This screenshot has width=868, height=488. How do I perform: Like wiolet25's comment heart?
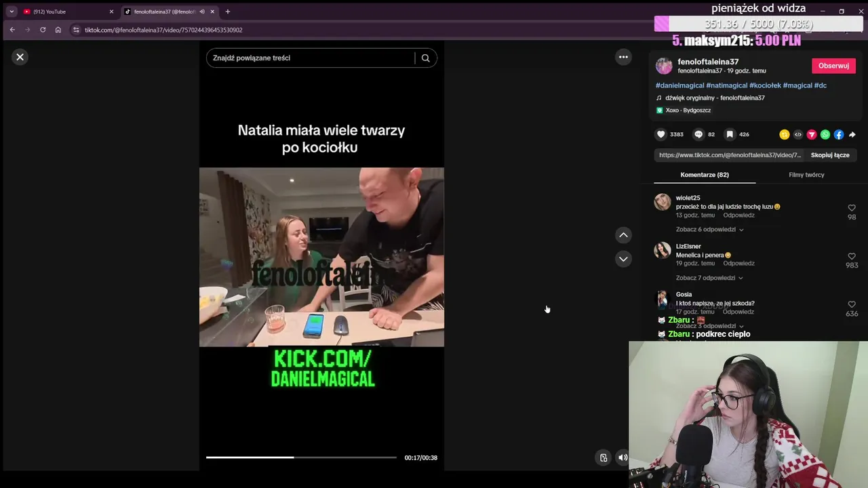point(852,208)
